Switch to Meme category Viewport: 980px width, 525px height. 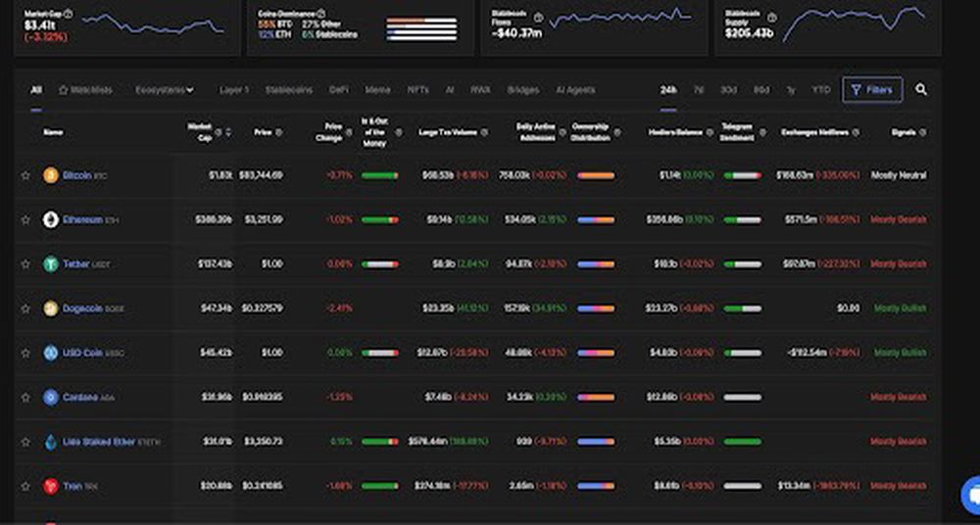click(x=377, y=90)
